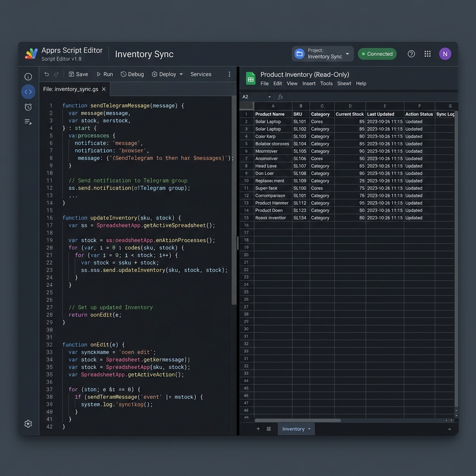The width and height of the screenshot is (476, 476).
Task: Select cell containing SL107
Action: (x=301, y=166)
